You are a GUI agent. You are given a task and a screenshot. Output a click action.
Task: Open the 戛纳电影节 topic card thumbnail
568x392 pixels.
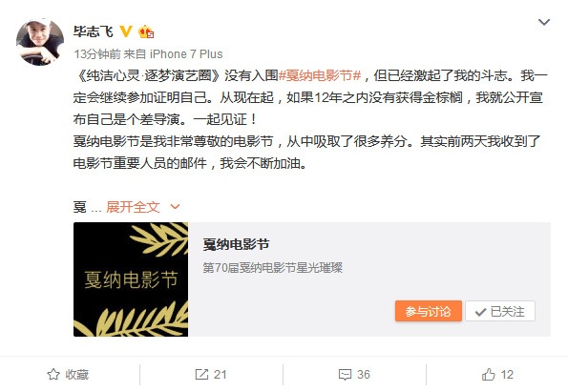tap(131, 279)
